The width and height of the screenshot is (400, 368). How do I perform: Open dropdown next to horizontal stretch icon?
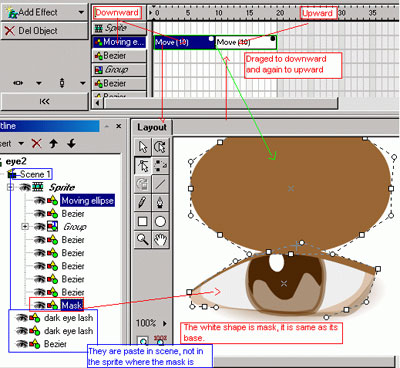pyautogui.click(x=39, y=83)
